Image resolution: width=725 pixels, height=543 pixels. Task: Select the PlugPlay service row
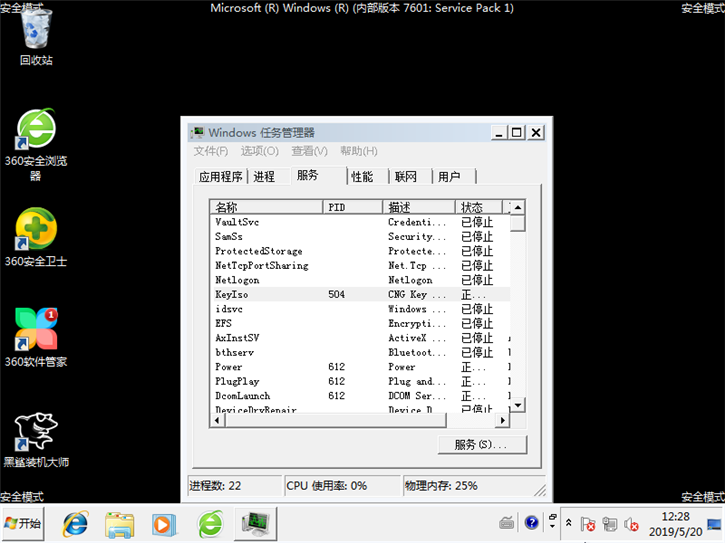[x=360, y=381]
